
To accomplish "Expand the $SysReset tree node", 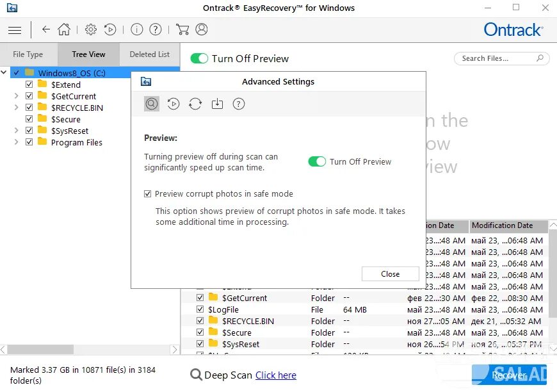I will tap(17, 131).
